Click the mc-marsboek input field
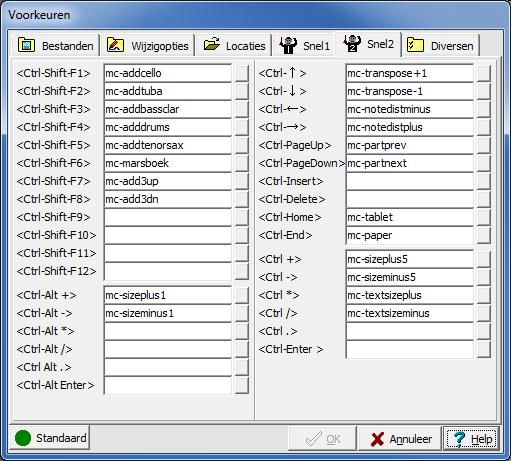Image resolution: width=511 pixels, height=461 pixels. [168, 163]
